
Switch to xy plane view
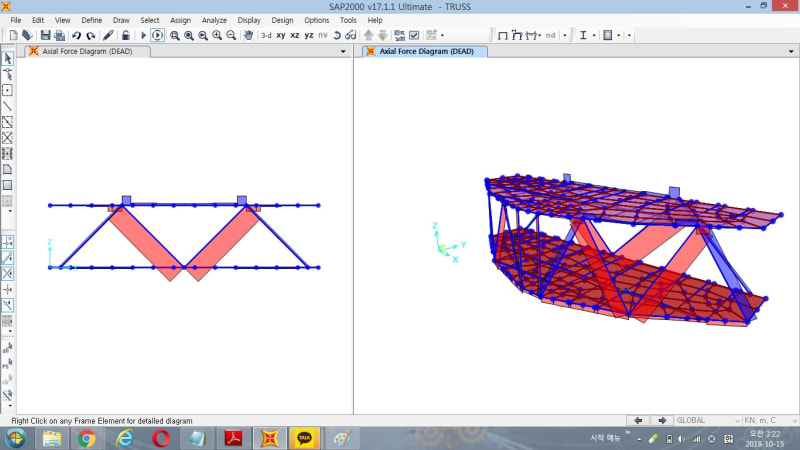pyautogui.click(x=281, y=35)
